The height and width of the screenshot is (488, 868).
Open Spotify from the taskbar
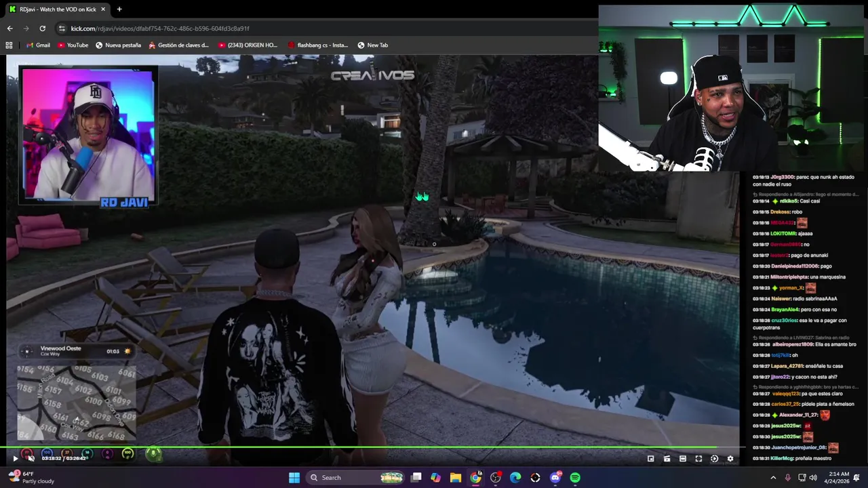(575, 478)
